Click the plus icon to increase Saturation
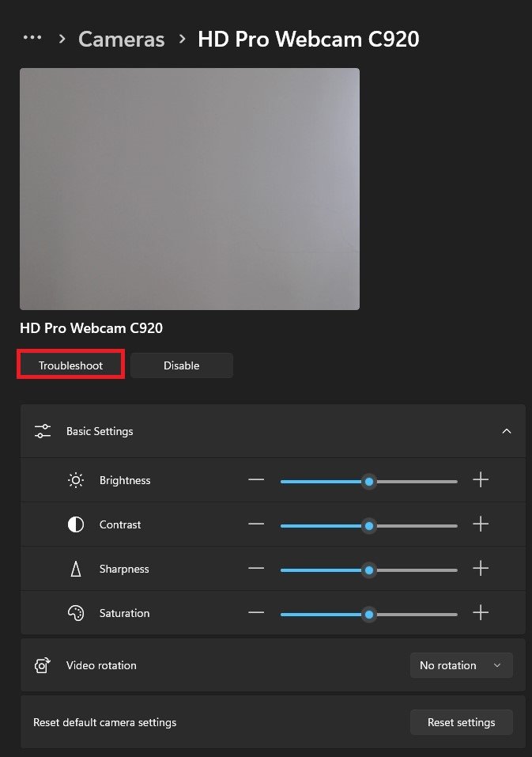This screenshot has height=757, width=532. coord(481,613)
